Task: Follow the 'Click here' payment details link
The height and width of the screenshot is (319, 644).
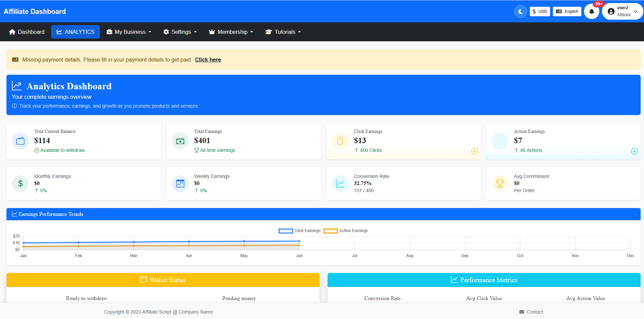Action: (x=208, y=60)
